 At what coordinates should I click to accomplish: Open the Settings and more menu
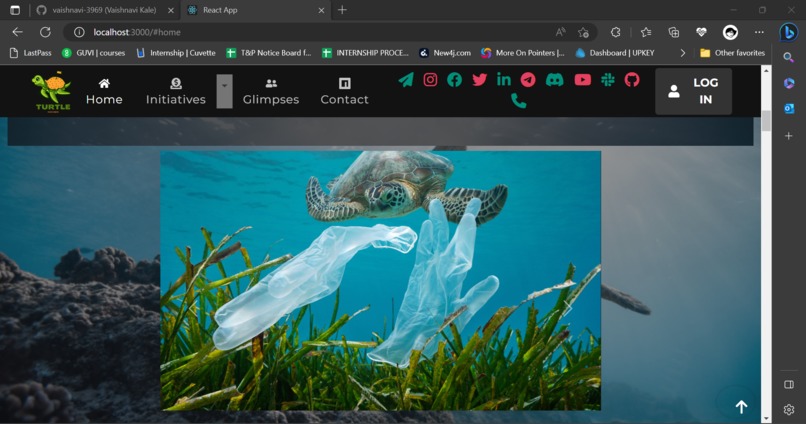[759, 32]
